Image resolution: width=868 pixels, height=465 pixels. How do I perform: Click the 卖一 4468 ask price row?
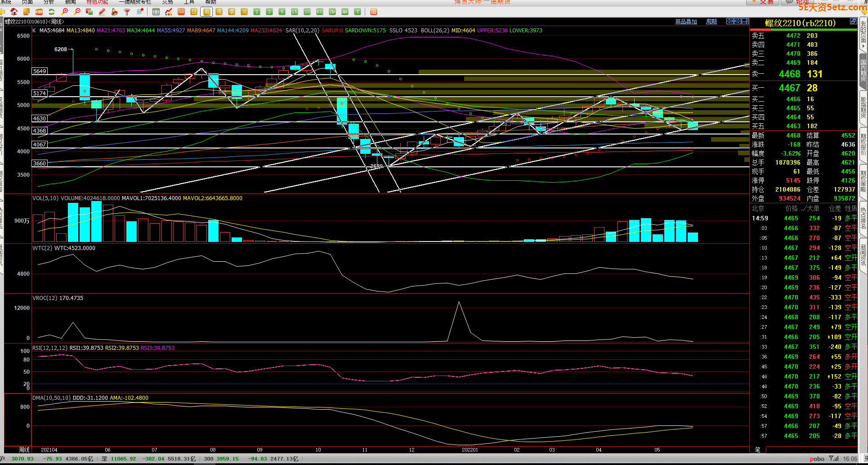(803, 74)
